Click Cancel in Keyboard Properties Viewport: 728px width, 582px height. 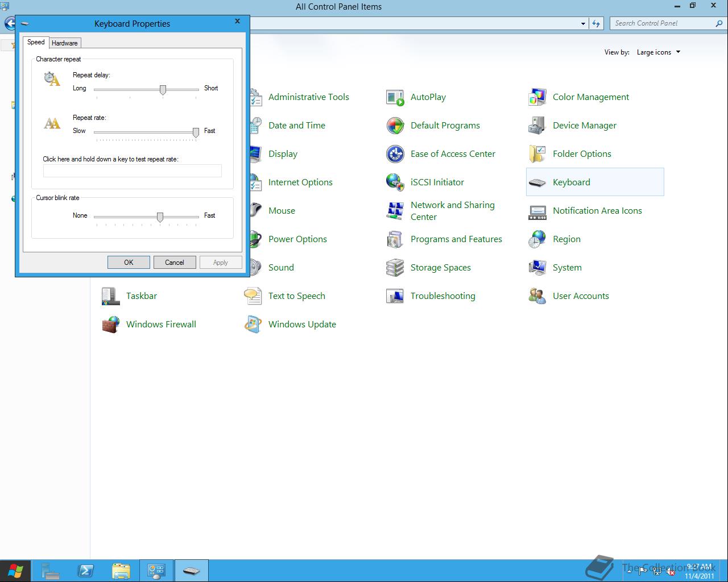tap(175, 262)
